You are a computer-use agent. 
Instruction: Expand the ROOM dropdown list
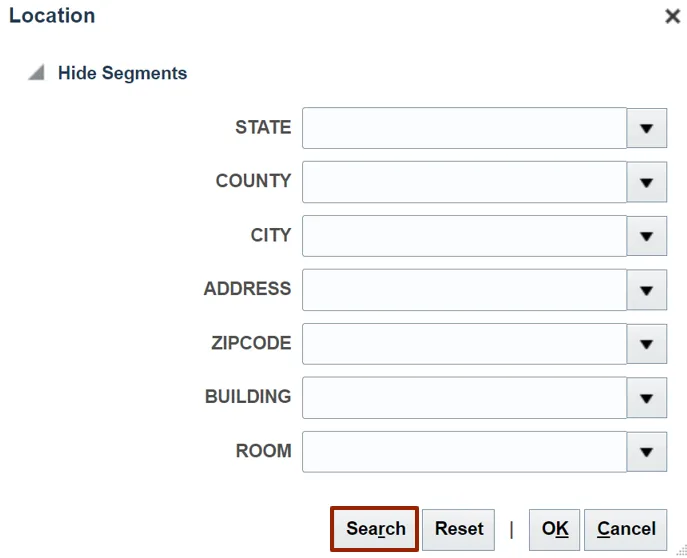point(646,452)
